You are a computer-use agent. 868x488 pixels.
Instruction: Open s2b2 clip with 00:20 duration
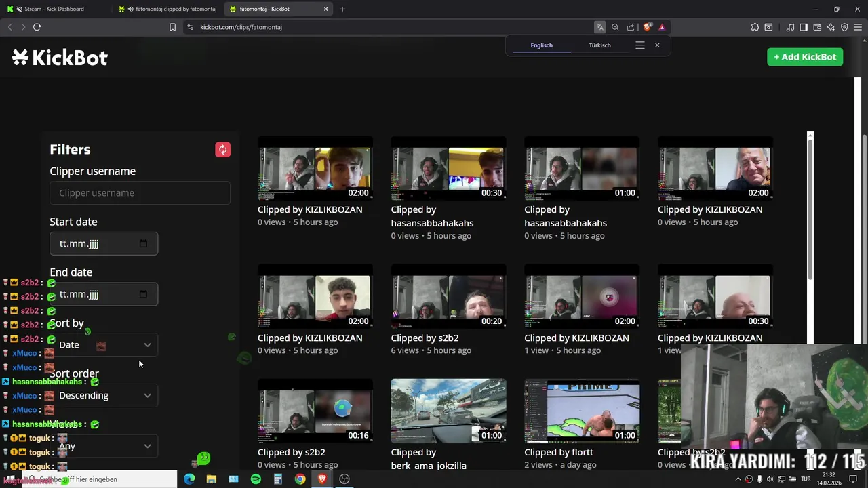pyautogui.click(x=448, y=298)
